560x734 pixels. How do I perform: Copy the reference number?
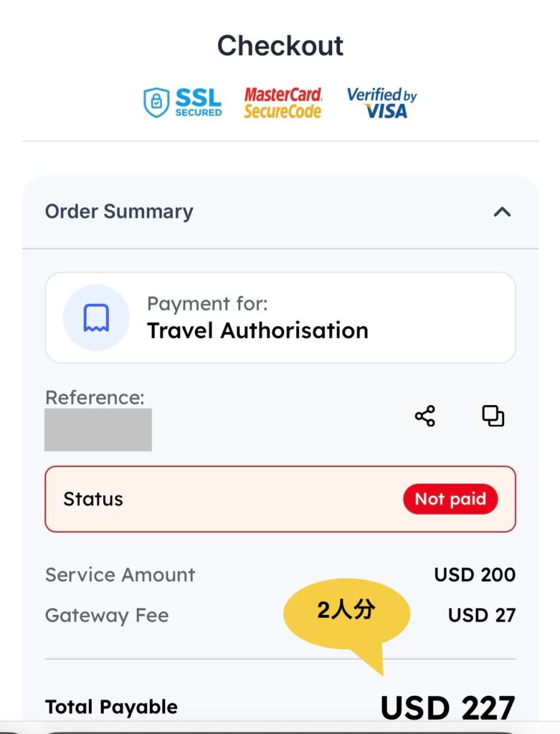pyautogui.click(x=493, y=416)
